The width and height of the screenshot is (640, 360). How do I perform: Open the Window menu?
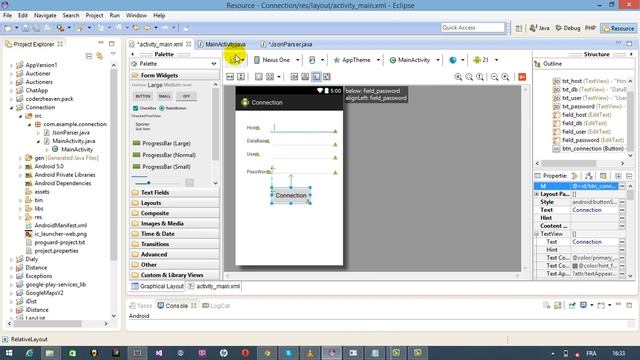click(136, 16)
